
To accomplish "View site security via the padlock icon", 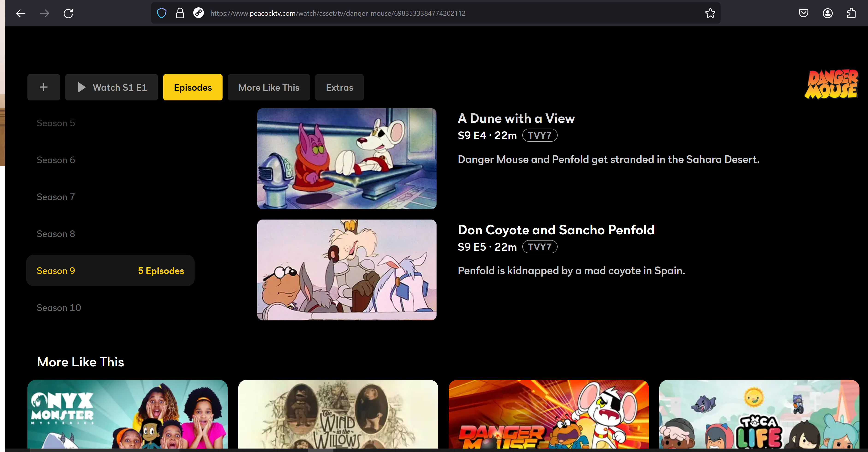I will click(x=180, y=13).
